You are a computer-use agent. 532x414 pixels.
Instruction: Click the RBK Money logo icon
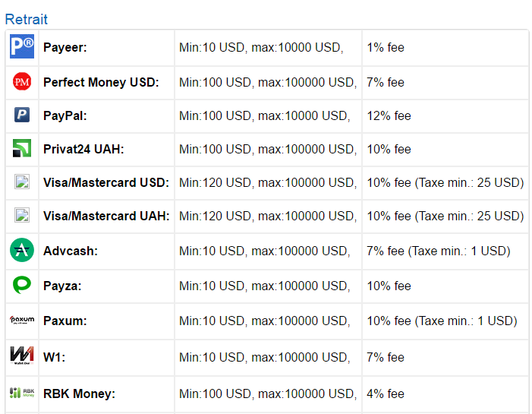(22, 393)
